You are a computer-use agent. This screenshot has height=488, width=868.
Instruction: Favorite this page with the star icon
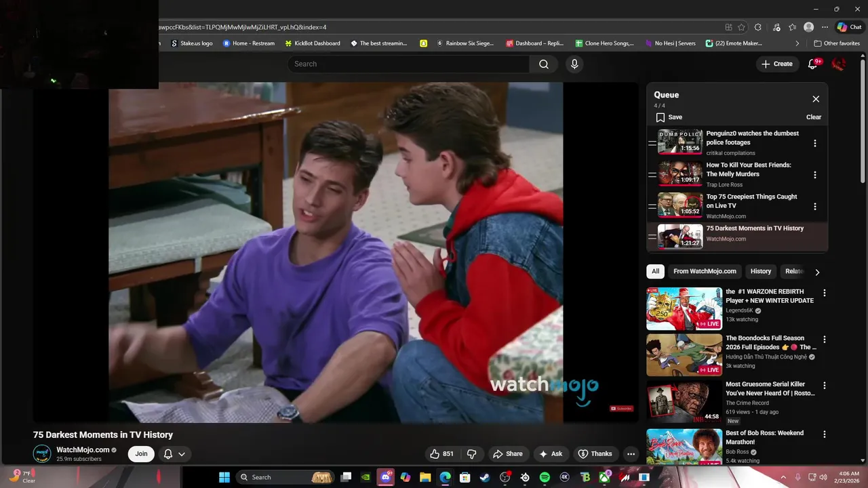[742, 27]
